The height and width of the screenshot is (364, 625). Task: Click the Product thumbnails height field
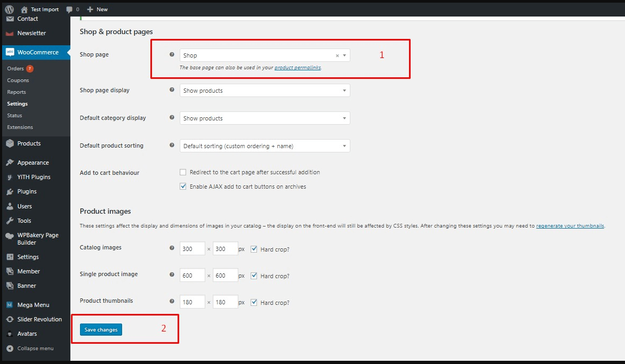[225, 302]
